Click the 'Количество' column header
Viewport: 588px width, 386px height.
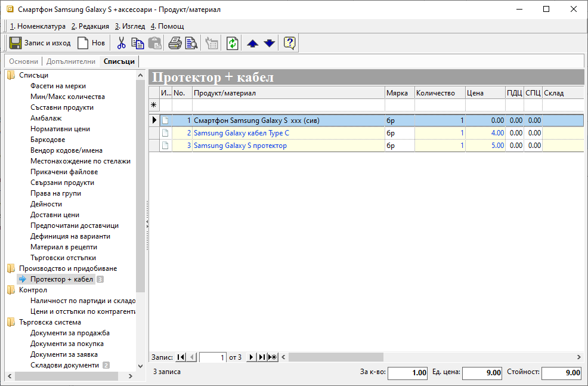(x=440, y=93)
